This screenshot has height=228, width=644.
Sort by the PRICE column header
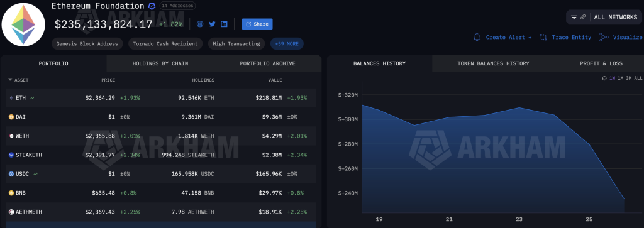[108, 80]
